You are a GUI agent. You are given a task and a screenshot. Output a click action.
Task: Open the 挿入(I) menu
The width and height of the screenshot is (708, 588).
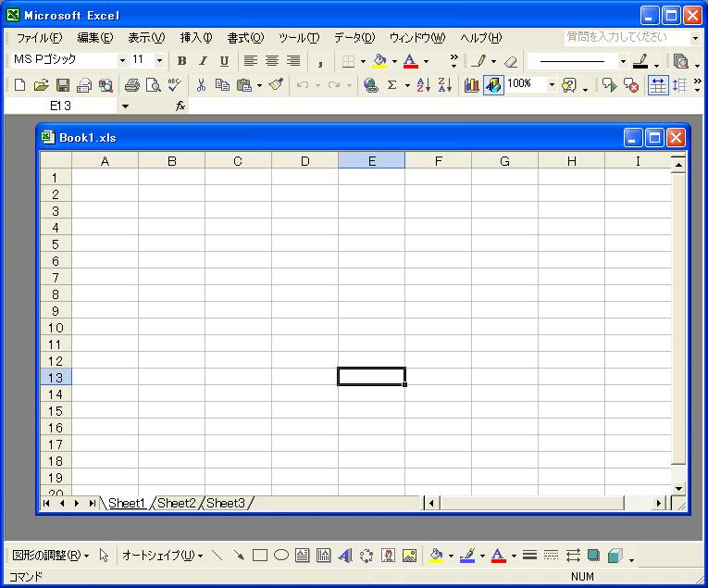196,37
